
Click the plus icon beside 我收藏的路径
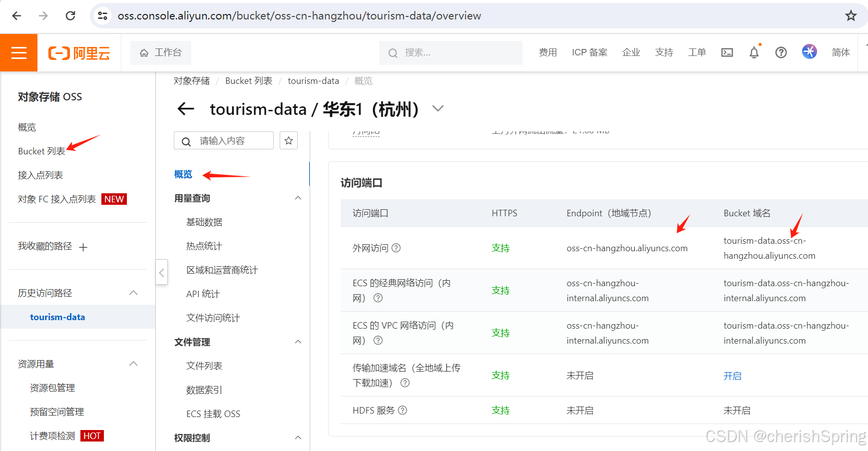[x=83, y=247]
